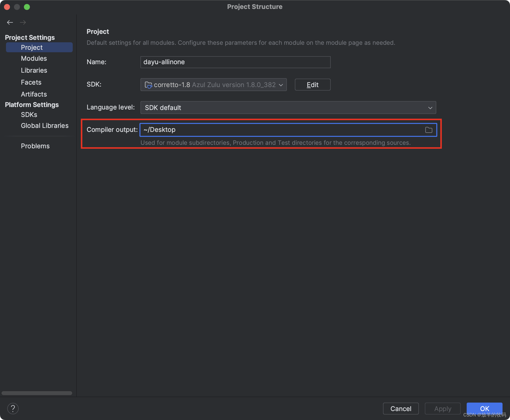
Task: Click the forward navigation arrow
Action: [x=23, y=22]
